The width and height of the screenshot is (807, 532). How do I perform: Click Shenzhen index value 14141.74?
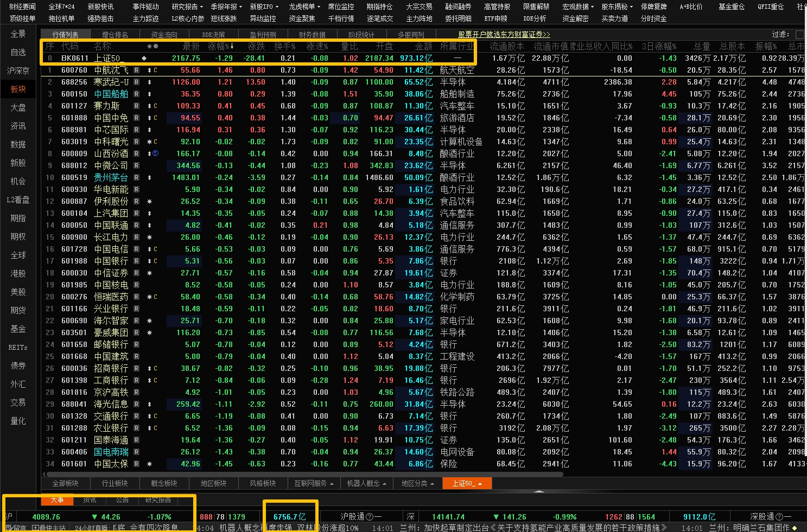pyautogui.click(x=448, y=517)
